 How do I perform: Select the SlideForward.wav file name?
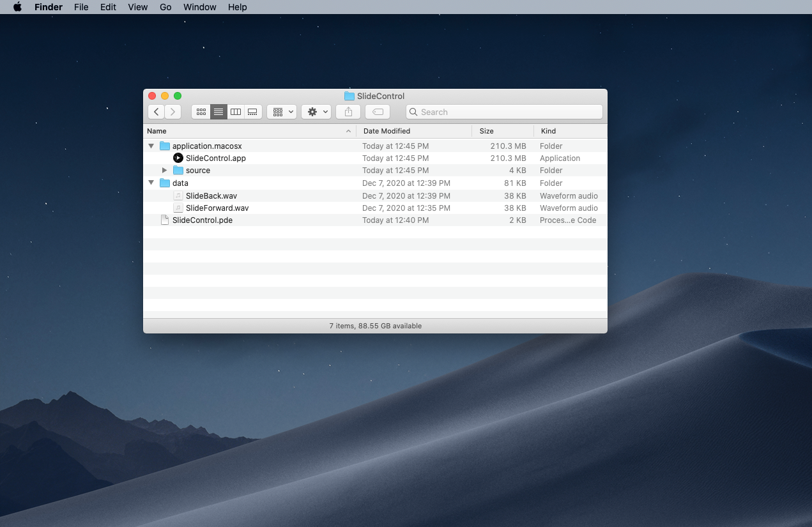click(x=217, y=208)
